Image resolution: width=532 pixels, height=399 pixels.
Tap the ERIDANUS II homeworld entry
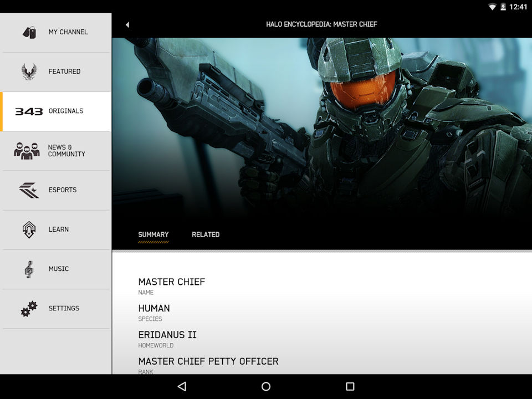click(167, 335)
